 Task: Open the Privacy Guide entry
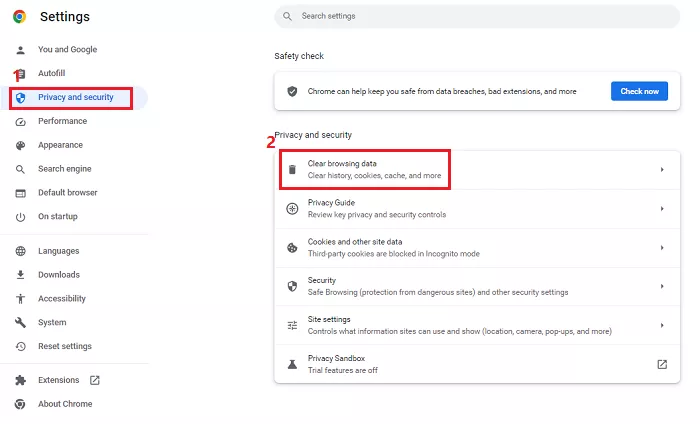[477, 209]
